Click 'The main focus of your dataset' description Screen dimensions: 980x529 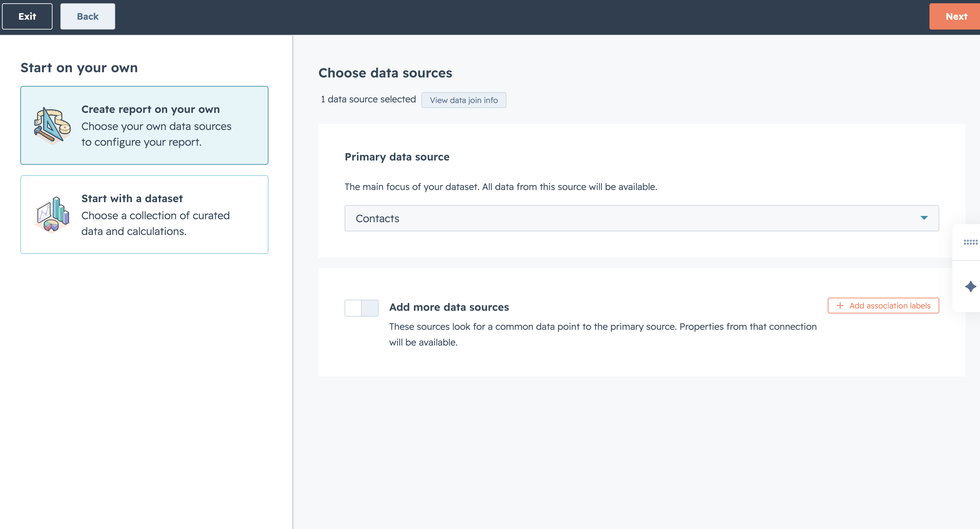[501, 187]
